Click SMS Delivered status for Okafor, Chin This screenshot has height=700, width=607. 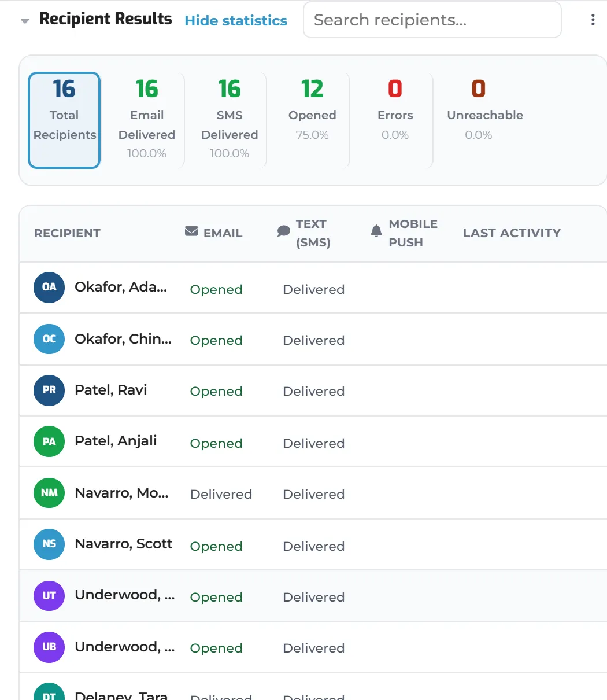(314, 340)
